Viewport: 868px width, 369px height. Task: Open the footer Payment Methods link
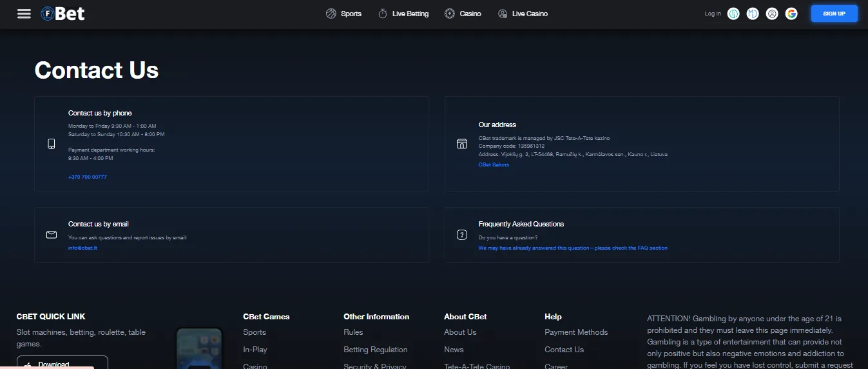576,332
